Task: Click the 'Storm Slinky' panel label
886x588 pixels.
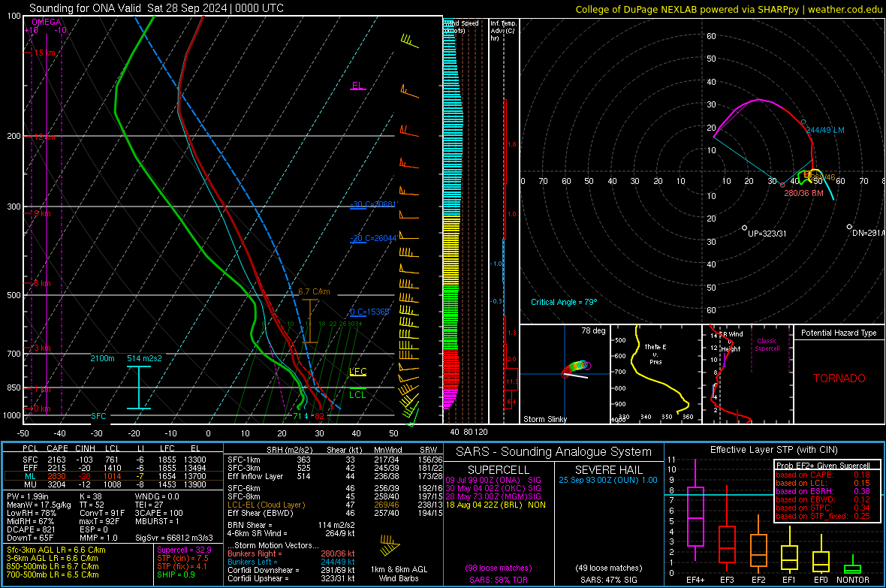Action: click(x=544, y=419)
